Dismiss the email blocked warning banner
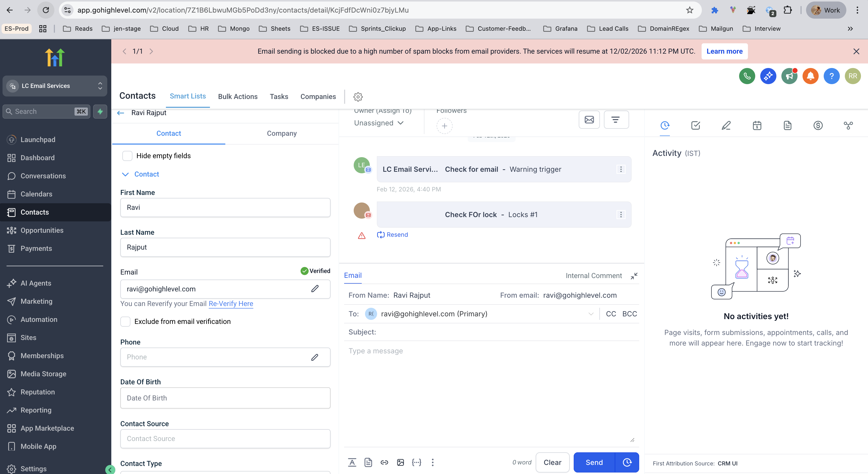Image resolution: width=868 pixels, height=474 pixels. [856, 51]
